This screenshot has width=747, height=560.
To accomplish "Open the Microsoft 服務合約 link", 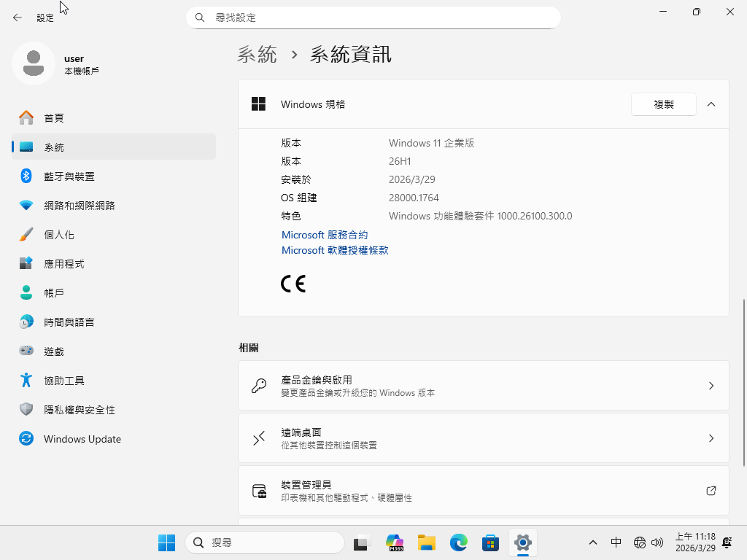I will click(325, 235).
